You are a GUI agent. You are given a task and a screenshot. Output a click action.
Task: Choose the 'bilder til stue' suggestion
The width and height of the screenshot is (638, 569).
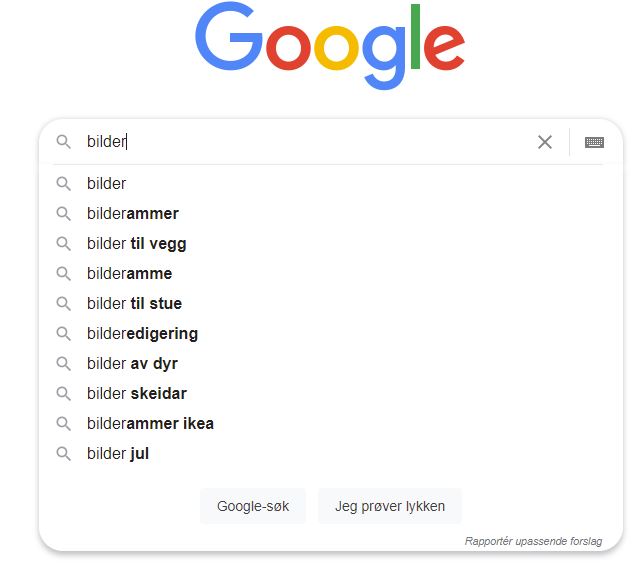tap(135, 303)
